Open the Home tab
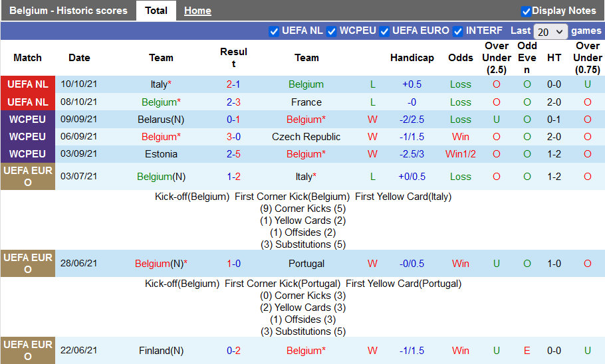Image resolution: width=605 pixels, height=364 pixels. [x=197, y=11]
